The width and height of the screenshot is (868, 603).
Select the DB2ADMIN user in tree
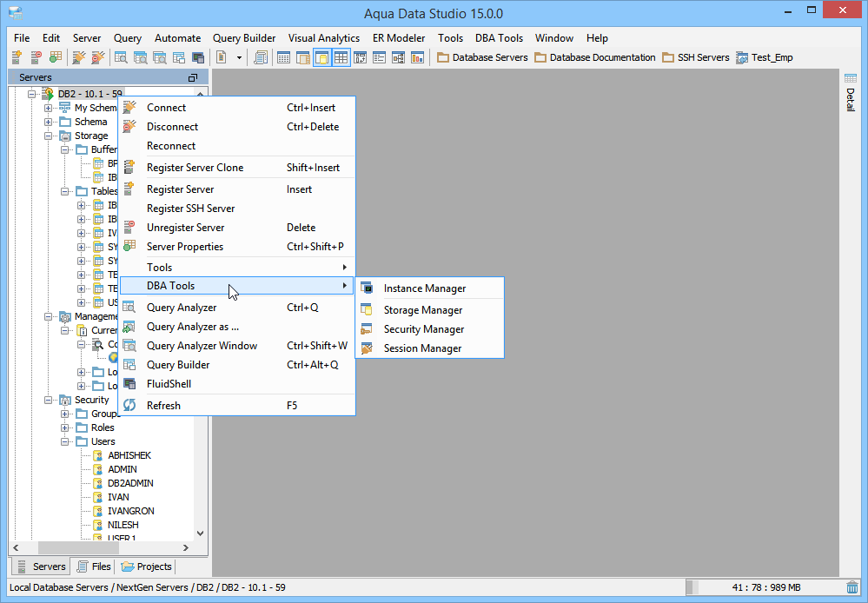coord(130,483)
